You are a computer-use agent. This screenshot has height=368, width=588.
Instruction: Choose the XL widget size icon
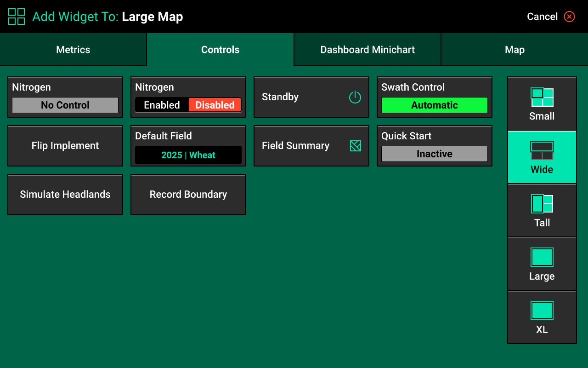pos(542,310)
